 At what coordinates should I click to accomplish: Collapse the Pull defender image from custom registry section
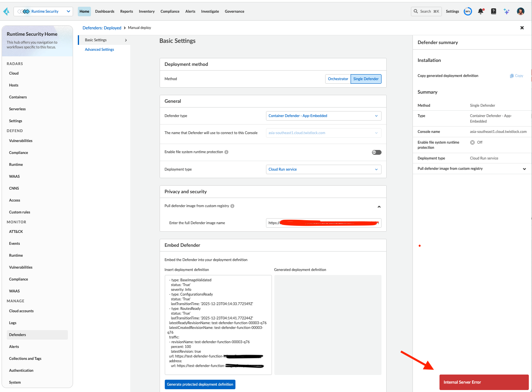(379, 207)
